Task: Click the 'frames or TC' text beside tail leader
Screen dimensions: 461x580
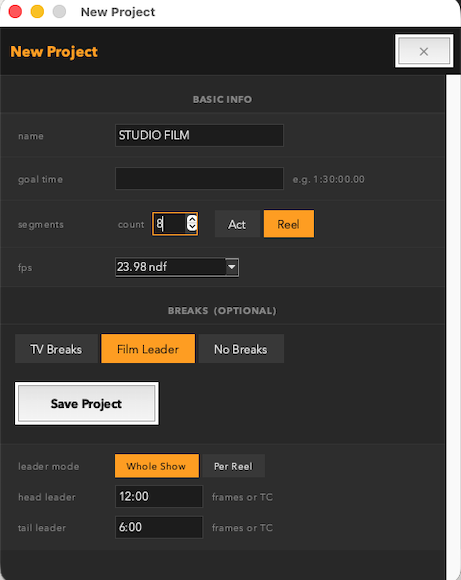Action: coord(242,527)
